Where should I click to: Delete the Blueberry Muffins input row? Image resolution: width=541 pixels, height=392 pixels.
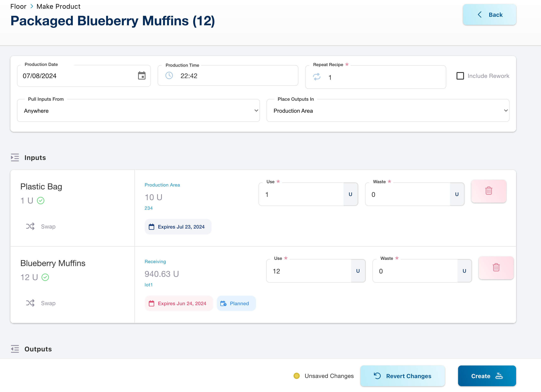[496, 267]
